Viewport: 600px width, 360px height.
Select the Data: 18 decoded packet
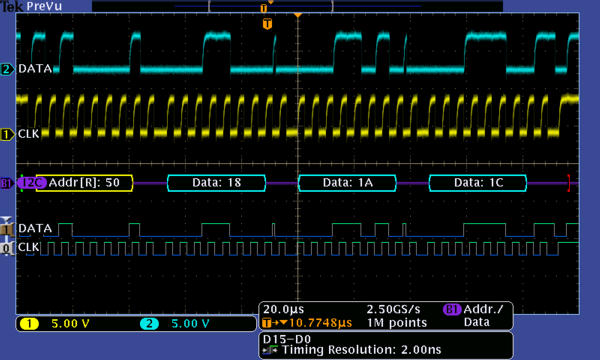pyautogui.click(x=217, y=183)
